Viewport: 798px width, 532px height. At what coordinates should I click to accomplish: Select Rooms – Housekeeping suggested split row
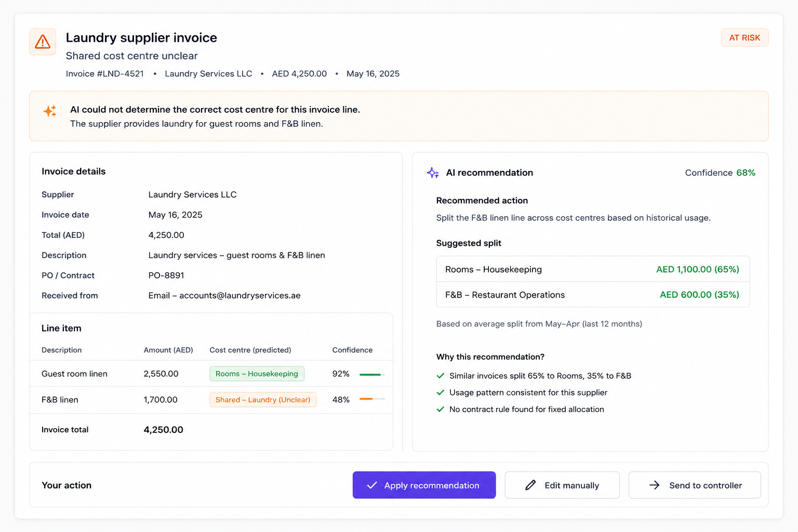click(593, 269)
